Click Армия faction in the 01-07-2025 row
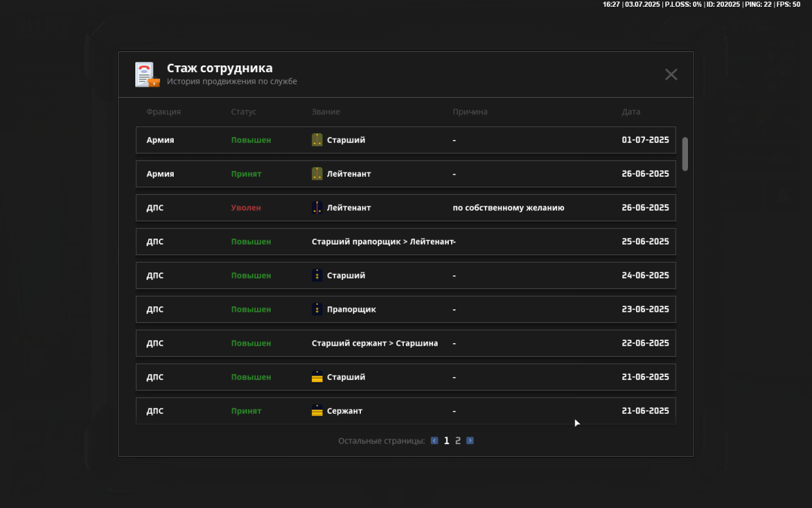The height and width of the screenshot is (508, 812). click(x=160, y=140)
